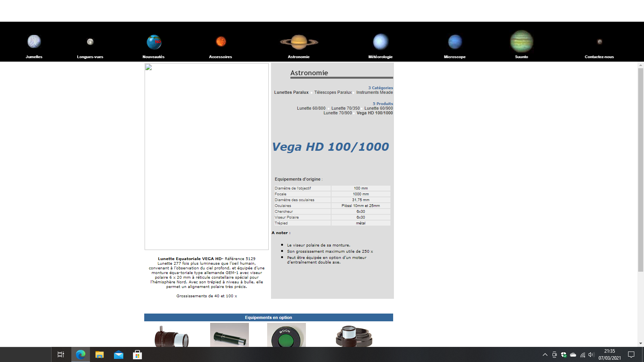
Task: Click the page vertical scrollbar thumb
Action: pyautogui.click(x=641, y=170)
